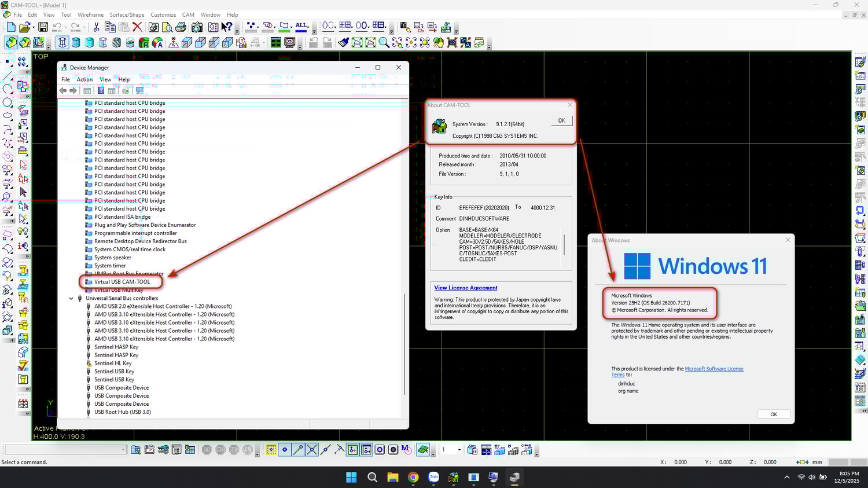Viewport: 868px width, 488px height.
Task: Click the scrollbar beside the Option key list
Action: [x=564, y=245]
